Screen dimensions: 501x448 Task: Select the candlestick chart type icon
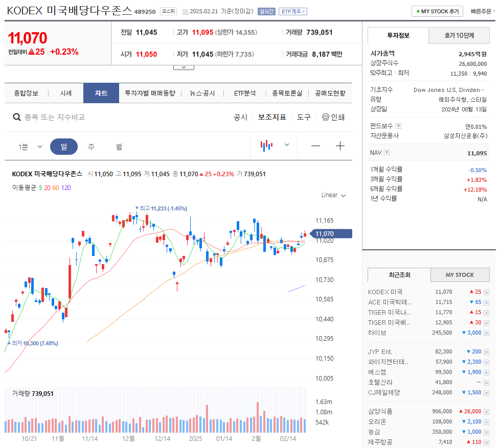coord(266,146)
